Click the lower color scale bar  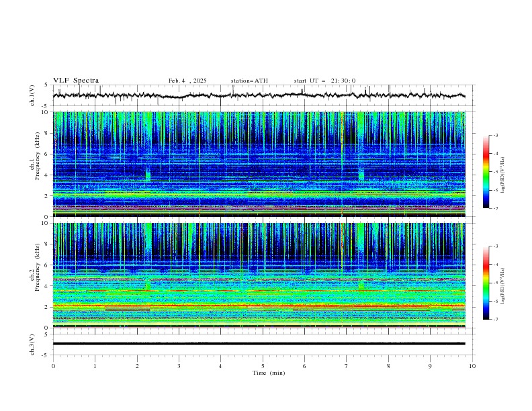tap(486, 283)
